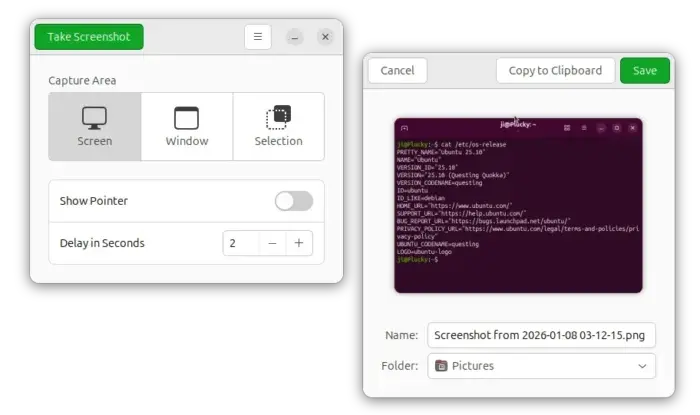Click the Show Pointer label text
This screenshot has height=415, width=700.
(94, 201)
